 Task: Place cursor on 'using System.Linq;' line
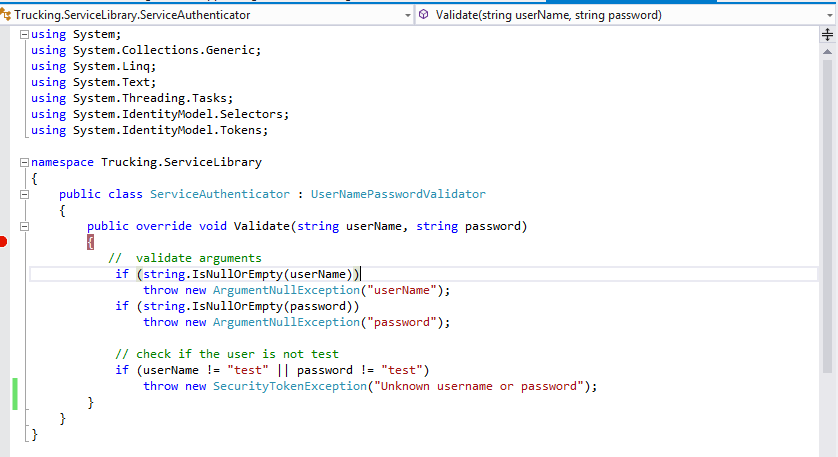[94, 66]
